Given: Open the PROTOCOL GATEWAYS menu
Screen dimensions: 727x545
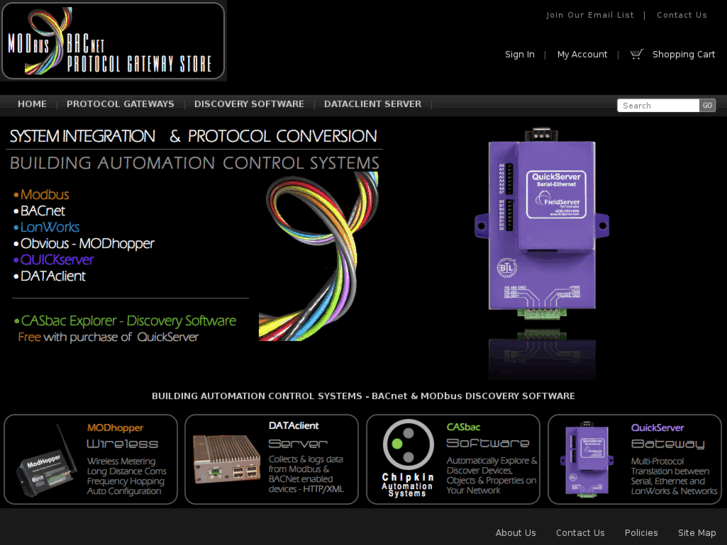Looking at the screenshot, I should click(x=120, y=104).
